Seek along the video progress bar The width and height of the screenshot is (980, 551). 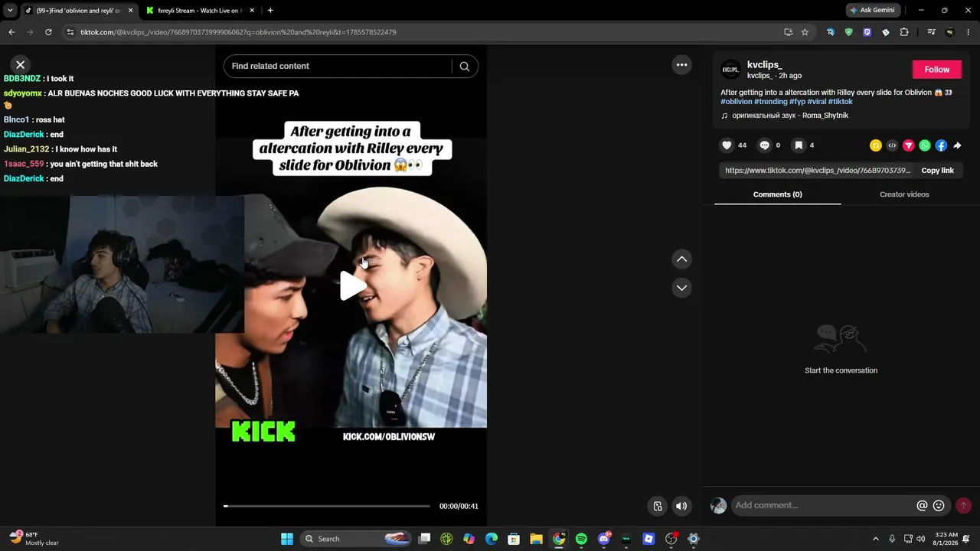pos(327,506)
